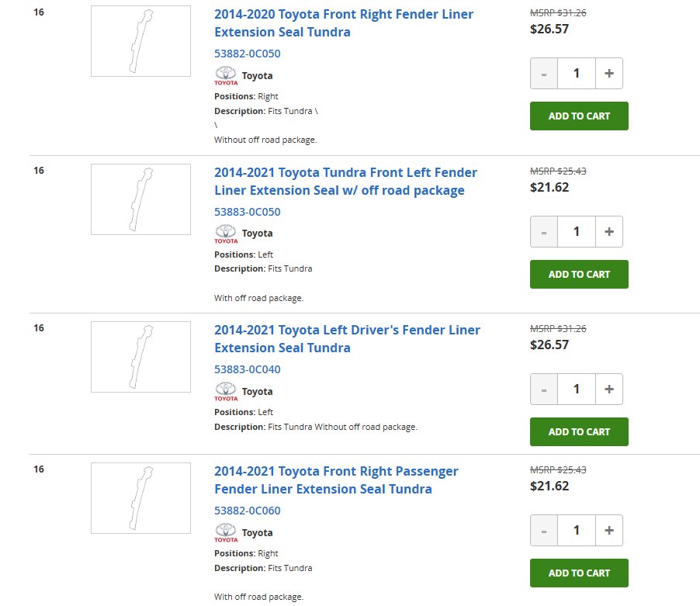Open part number 53882-0C060 link
This screenshot has width=700, height=606.
(248, 511)
